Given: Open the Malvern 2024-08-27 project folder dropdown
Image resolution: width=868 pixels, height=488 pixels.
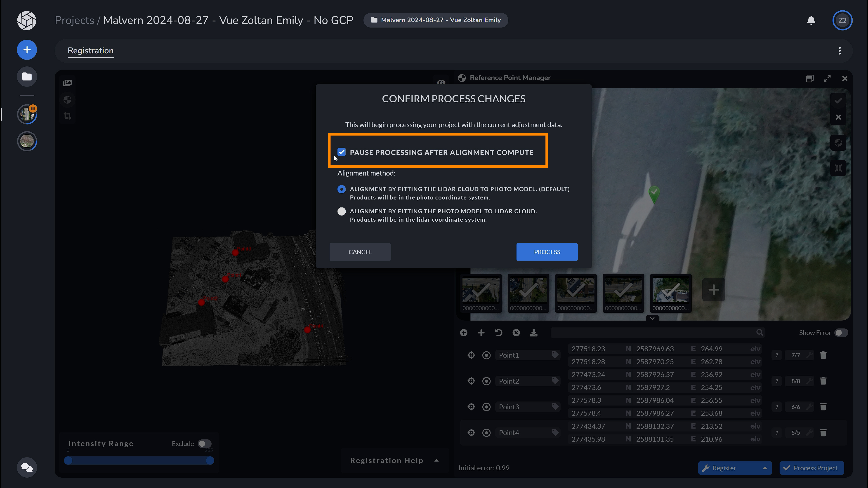Looking at the screenshot, I should coord(435,20).
